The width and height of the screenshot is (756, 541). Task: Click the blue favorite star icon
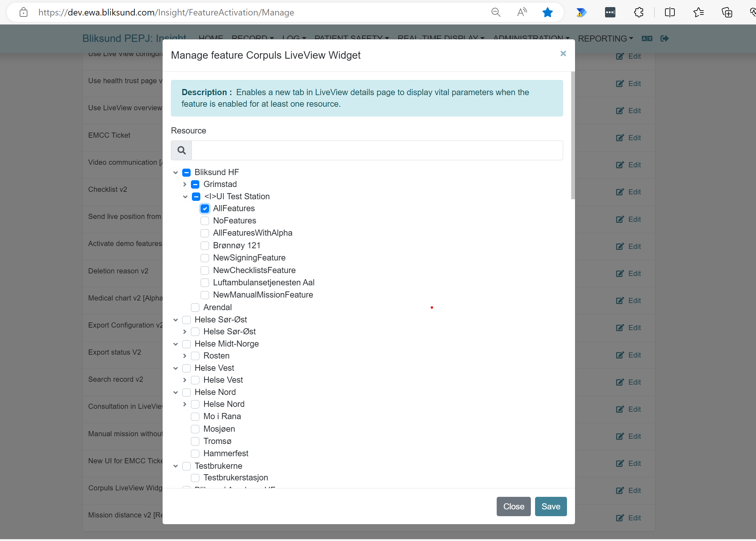[547, 13]
